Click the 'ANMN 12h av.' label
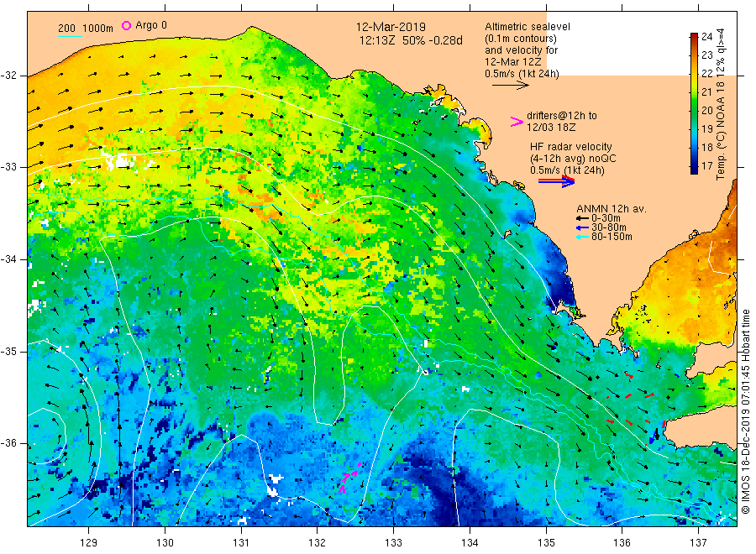Screen dimensions: 756x554 click(x=612, y=209)
